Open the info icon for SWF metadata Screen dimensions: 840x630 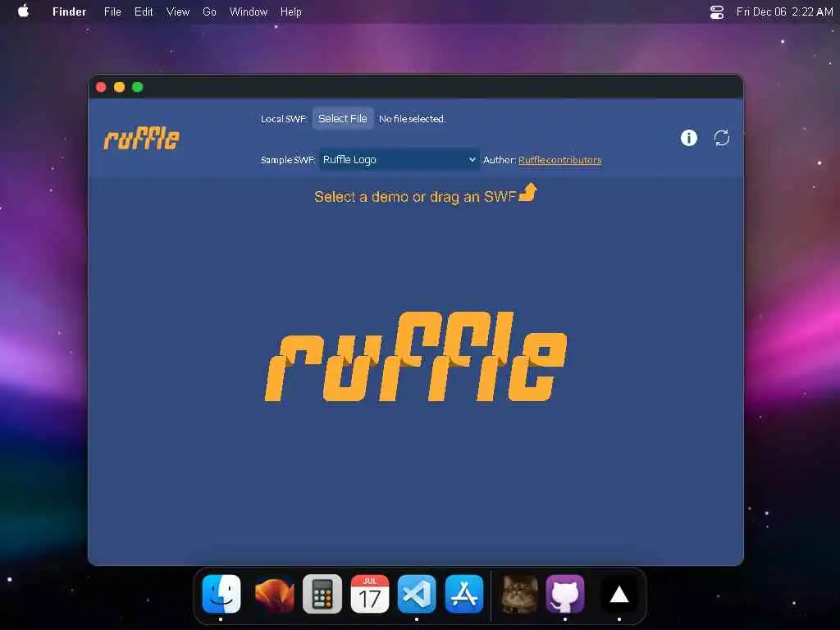pyautogui.click(x=688, y=138)
